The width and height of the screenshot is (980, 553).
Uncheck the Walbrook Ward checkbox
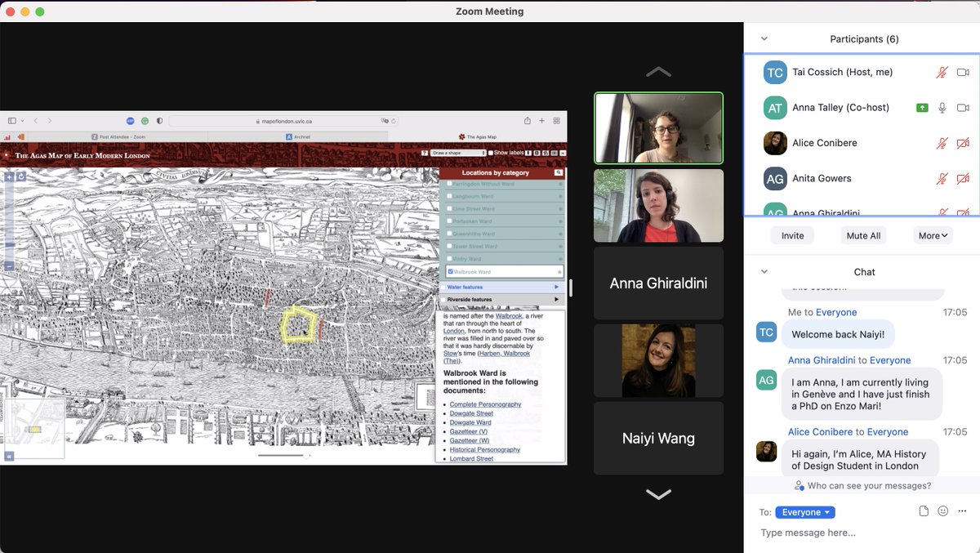pyautogui.click(x=450, y=271)
